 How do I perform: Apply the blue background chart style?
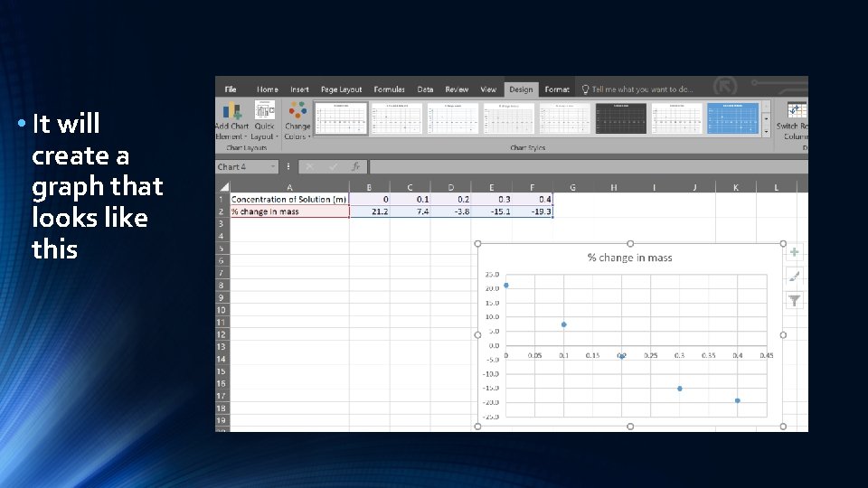click(x=732, y=117)
